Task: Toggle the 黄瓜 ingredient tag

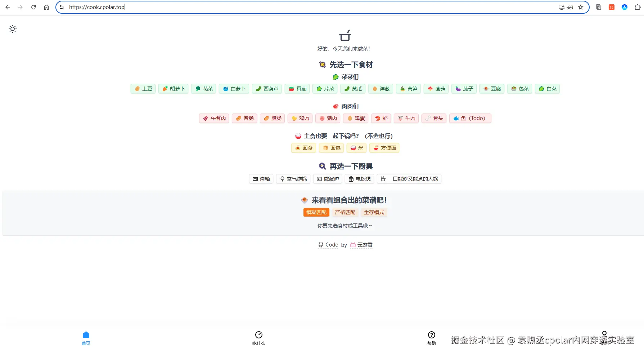Action: coord(353,89)
